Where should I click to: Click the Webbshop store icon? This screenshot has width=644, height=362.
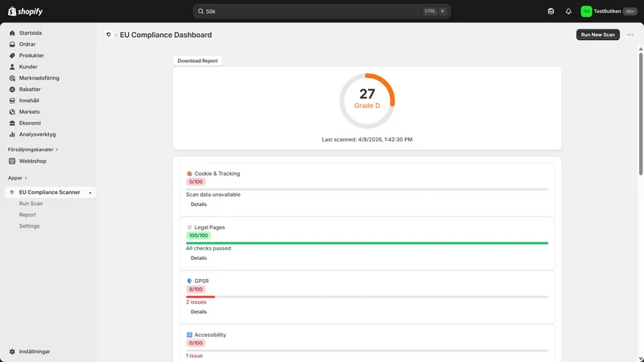point(12,161)
